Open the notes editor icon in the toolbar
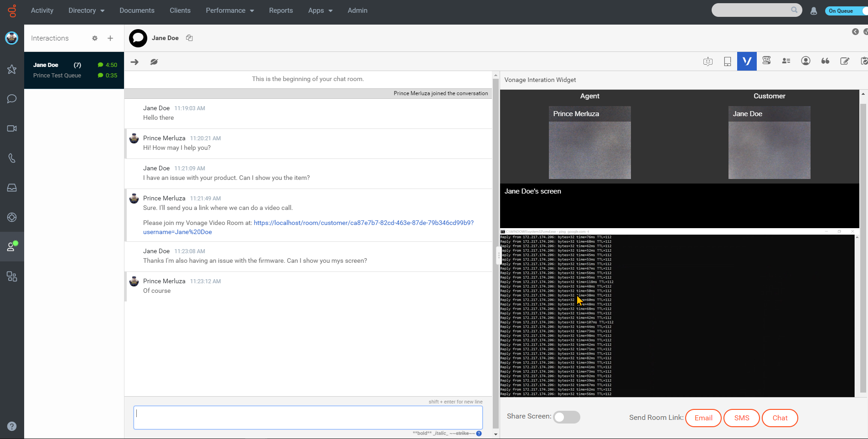Viewport: 868px width, 439px height. coord(845,61)
